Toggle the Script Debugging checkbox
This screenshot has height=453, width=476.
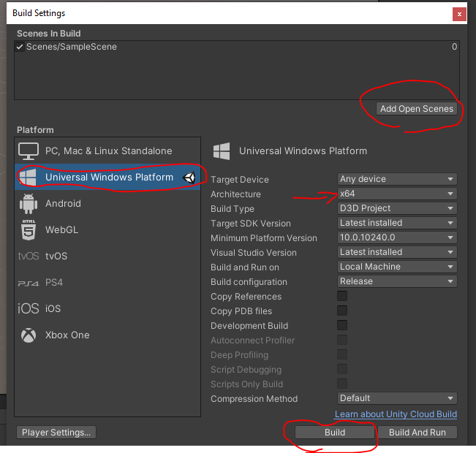pos(342,369)
